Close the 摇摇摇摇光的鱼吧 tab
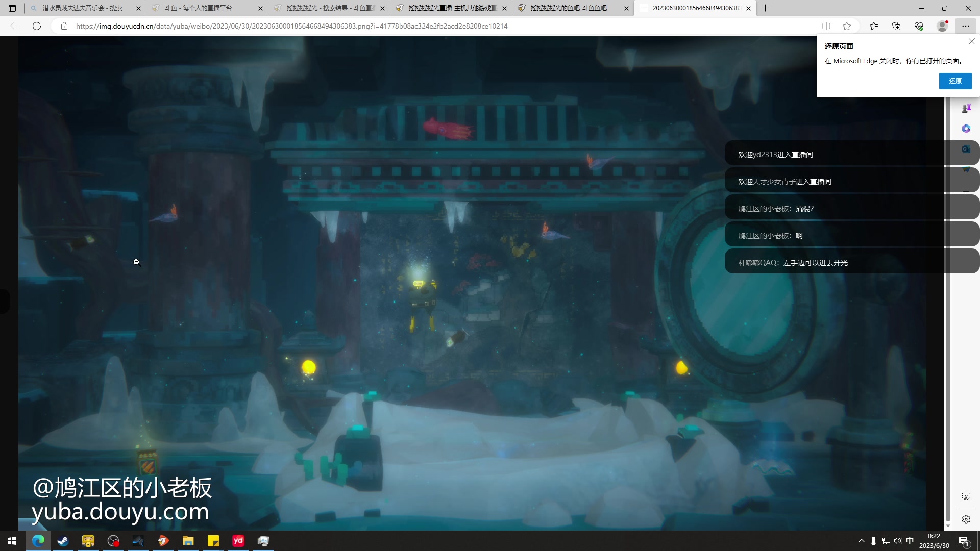 [626, 8]
